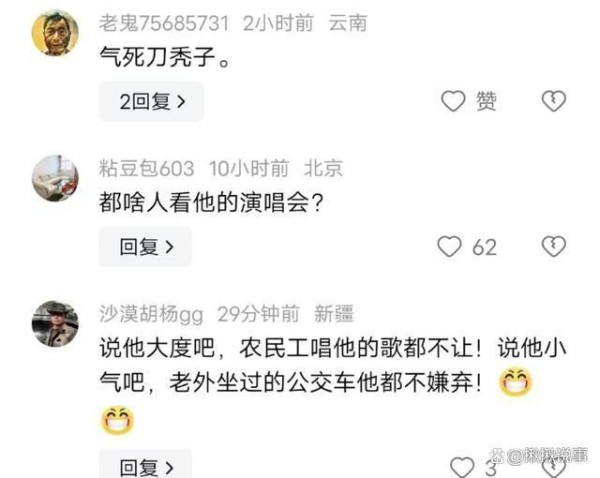Tap the 赞 label on first comment

[x=486, y=101]
